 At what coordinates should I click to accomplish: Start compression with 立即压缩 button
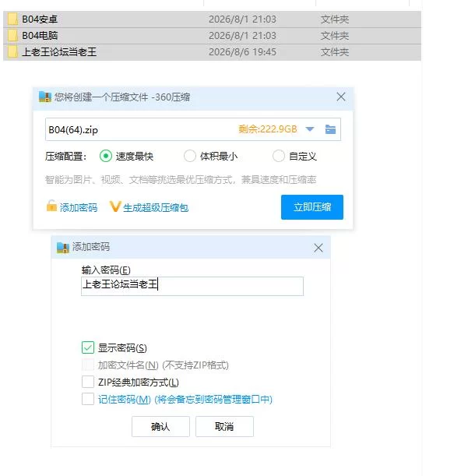click(x=312, y=207)
